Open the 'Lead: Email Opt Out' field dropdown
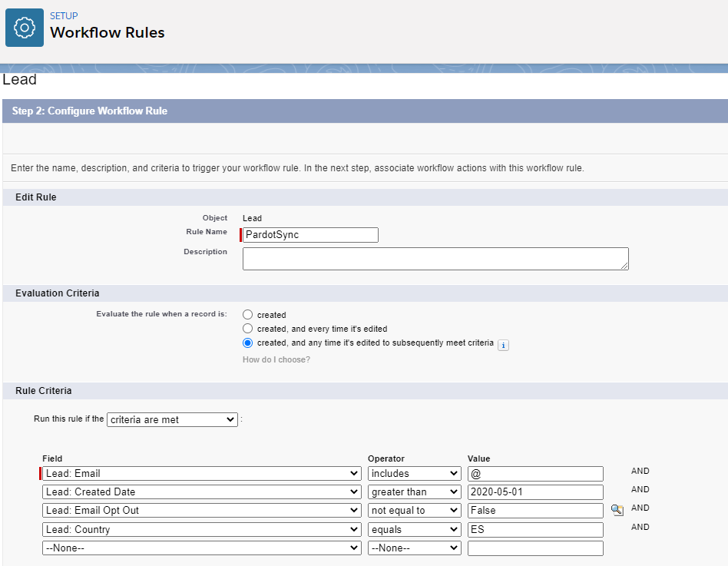The width and height of the screenshot is (728, 566). coord(202,511)
